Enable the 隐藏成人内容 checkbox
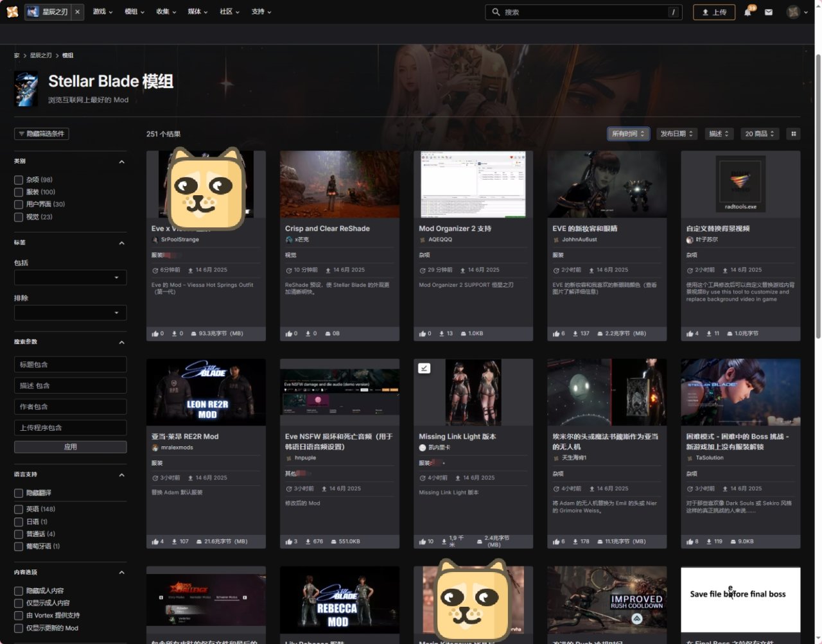This screenshot has height=644, width=822. point(19,591)
